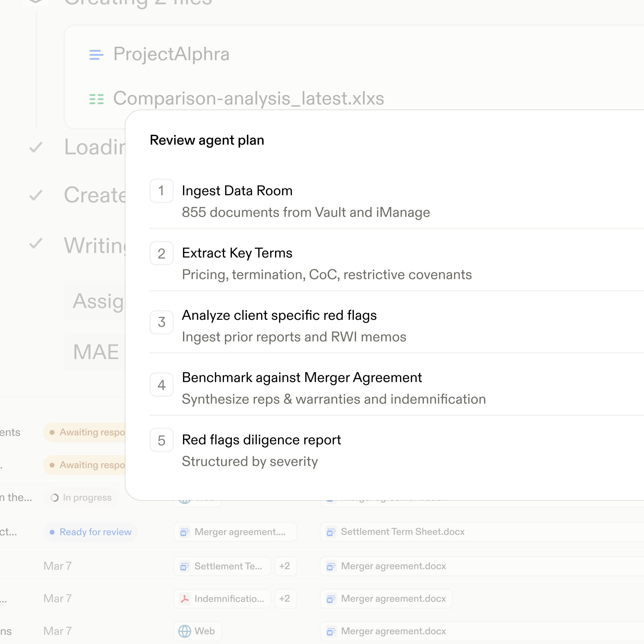
Task: Click the Word icon in the 'Settlement Te...' chip
Action: (185, 566)
